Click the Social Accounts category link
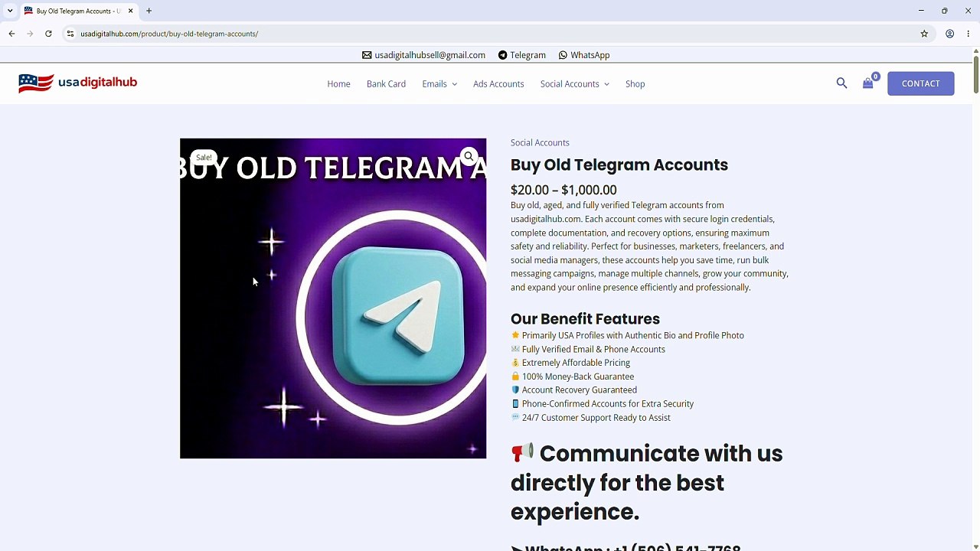Screen dimensions: 980x551 (x=540, y=142)
